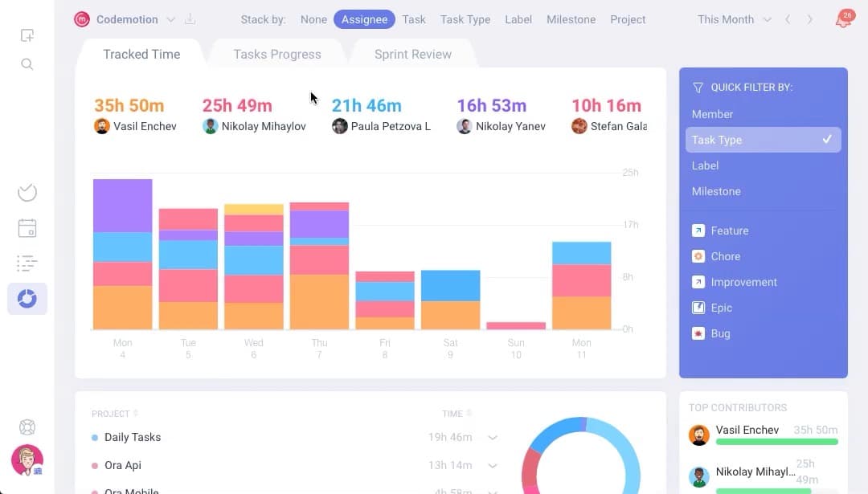Open the timer icon in sidebar

click(x=27, y=193)
